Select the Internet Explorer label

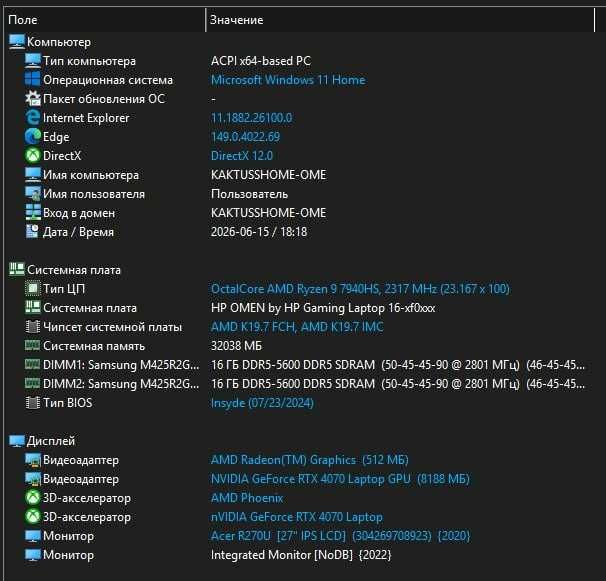tap(86, 118)
